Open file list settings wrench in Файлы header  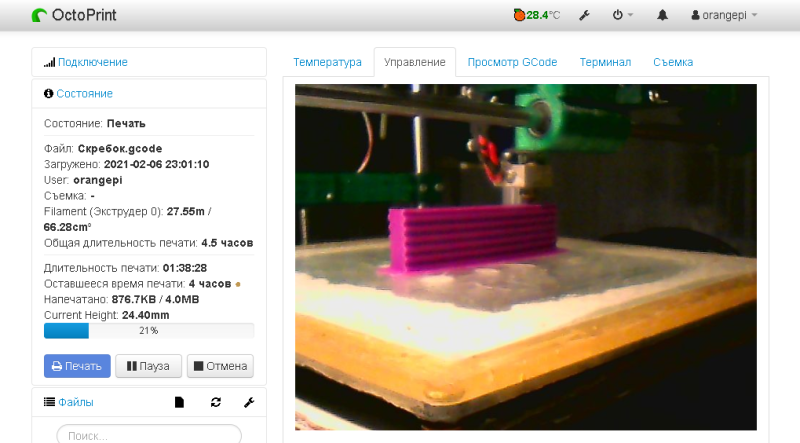249,402
